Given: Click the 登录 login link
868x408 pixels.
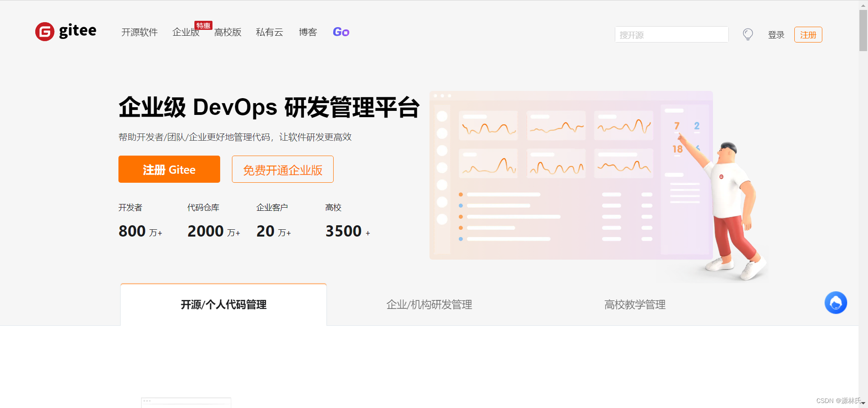Looking at the screenshot, I should (x=776, y=35).
